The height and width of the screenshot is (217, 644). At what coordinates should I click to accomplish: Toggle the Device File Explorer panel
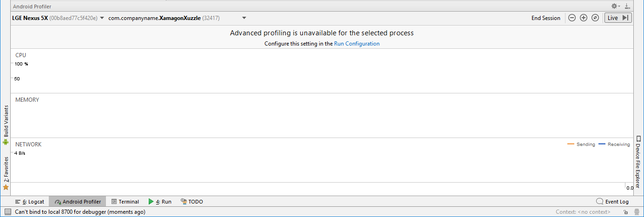[638, 161]
